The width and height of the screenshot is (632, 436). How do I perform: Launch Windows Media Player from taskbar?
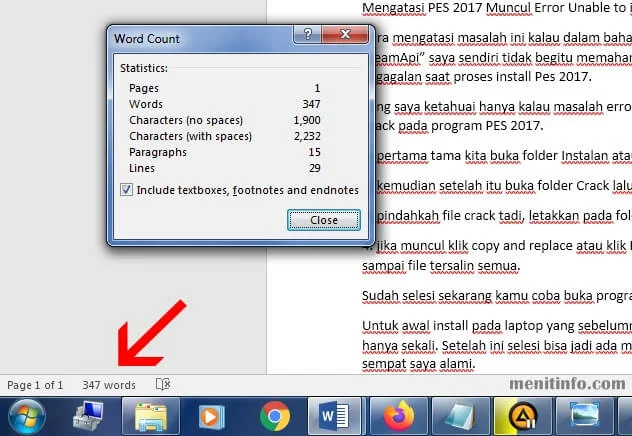[211, 417]
